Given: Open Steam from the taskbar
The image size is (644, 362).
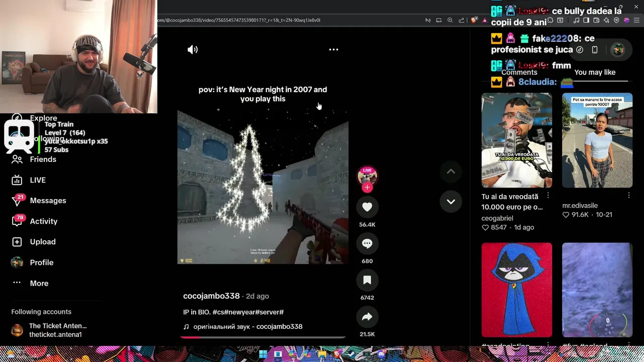Looking at the screenshot, I should point(351,354).
